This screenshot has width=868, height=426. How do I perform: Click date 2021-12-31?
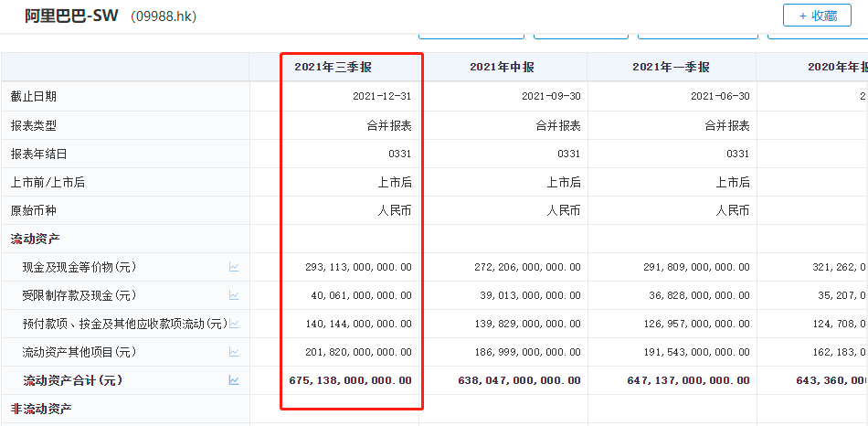click(x=382, y=96)
